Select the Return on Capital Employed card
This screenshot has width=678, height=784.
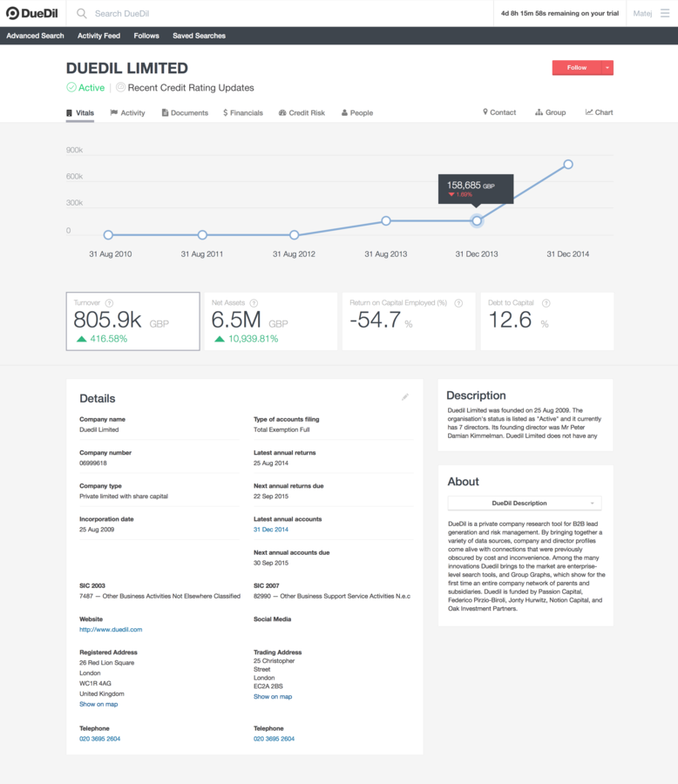click(409, 321)
